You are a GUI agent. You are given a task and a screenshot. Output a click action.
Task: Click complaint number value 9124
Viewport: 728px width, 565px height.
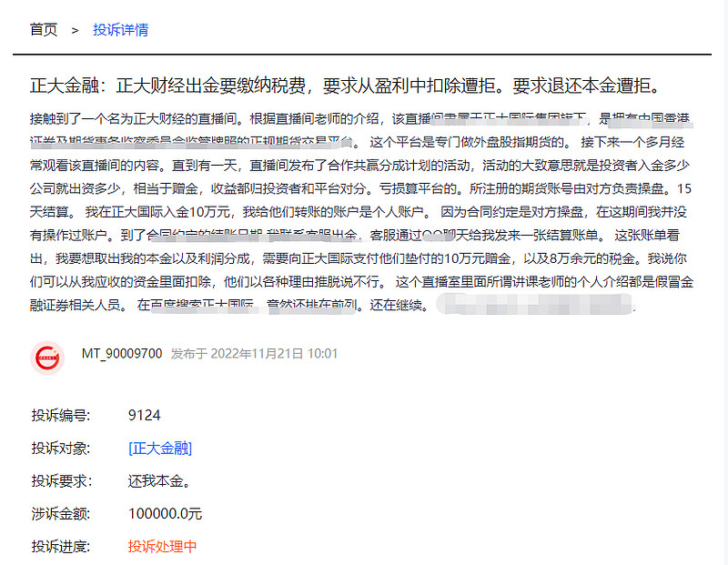click(x=145, y=415)
